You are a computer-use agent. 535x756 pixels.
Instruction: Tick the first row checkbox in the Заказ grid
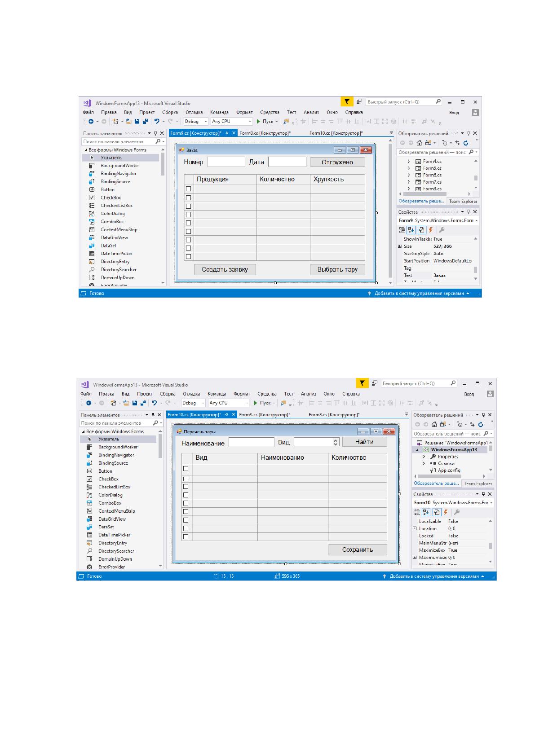click(x=189, y=189)
